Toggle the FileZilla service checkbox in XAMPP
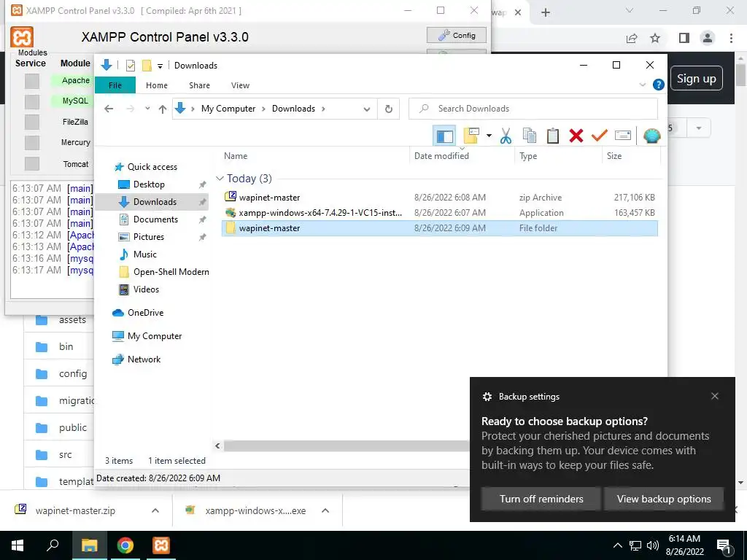Image resolution: width=747 pixels, height=560 pixels. [x=32, y=122]
